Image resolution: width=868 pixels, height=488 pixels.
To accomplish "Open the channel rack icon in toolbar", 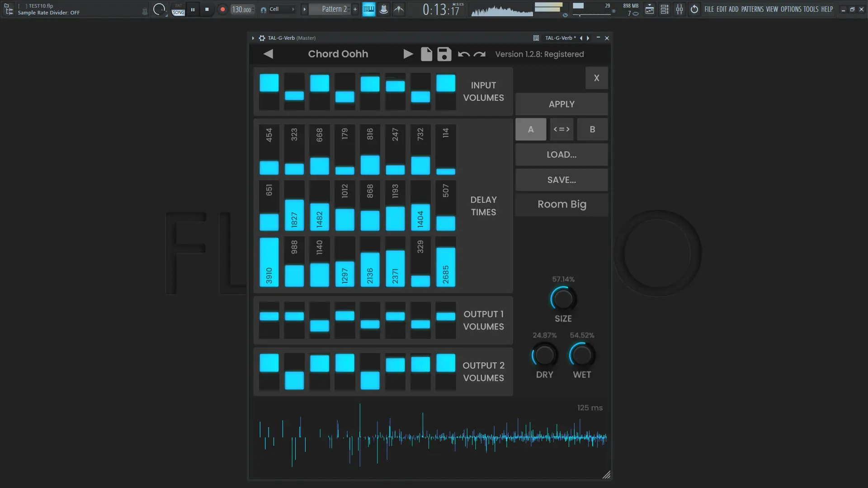I will (665, 9).
